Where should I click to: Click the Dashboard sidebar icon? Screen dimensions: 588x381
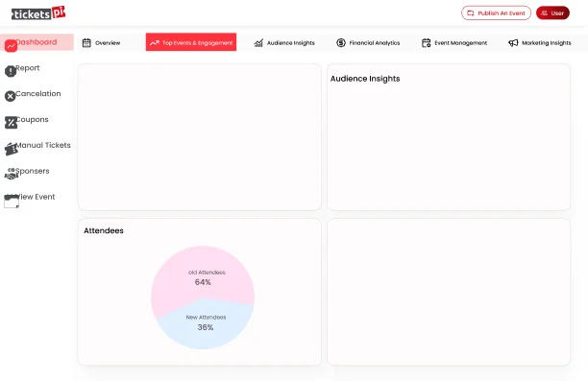click(11, 46)
